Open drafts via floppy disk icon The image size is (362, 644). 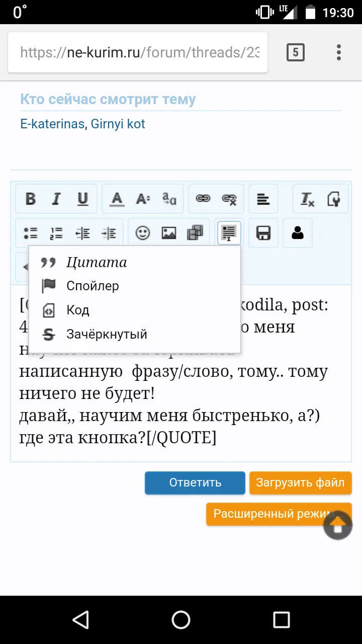[263, 233]
